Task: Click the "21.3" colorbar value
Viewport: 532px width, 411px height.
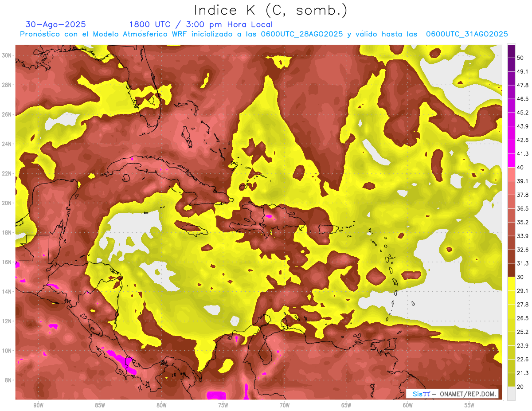Action: tap(522, 373)
